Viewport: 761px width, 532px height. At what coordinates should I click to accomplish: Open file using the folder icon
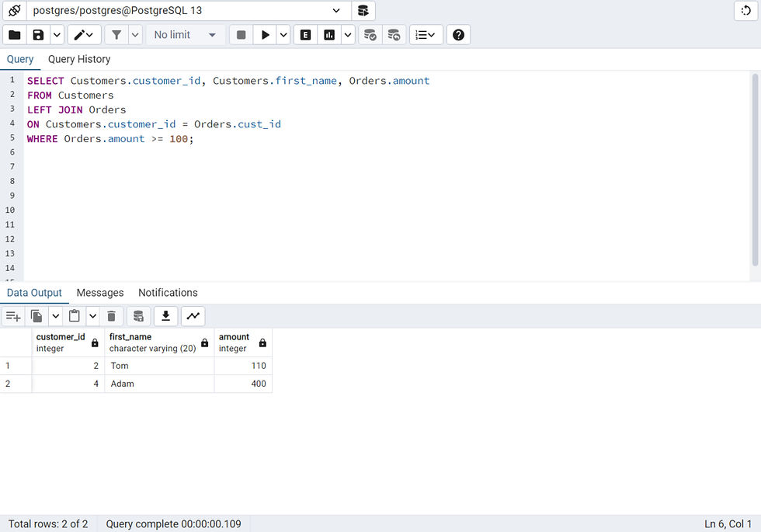(15, 34)
